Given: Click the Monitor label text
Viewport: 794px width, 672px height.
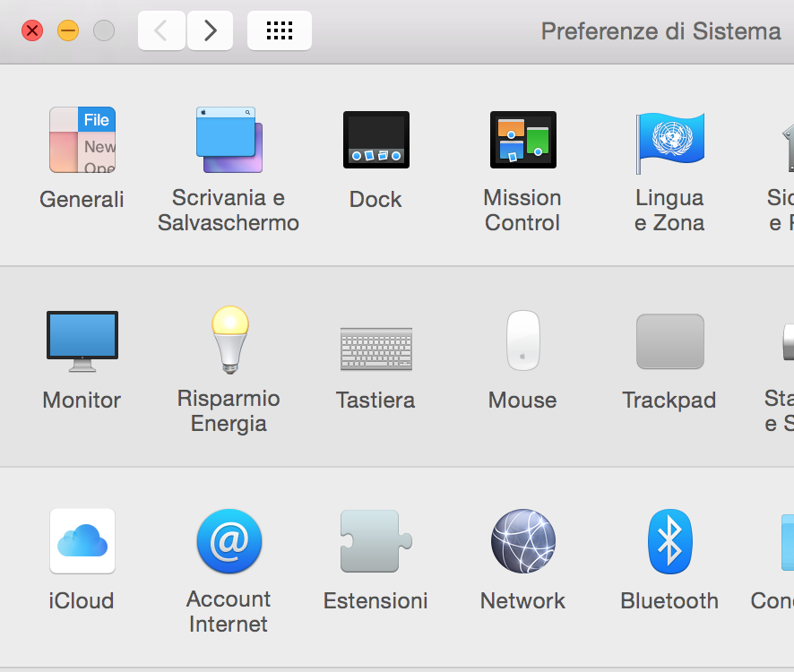Looking at the screenshot, I should click(x=82, y=400).
